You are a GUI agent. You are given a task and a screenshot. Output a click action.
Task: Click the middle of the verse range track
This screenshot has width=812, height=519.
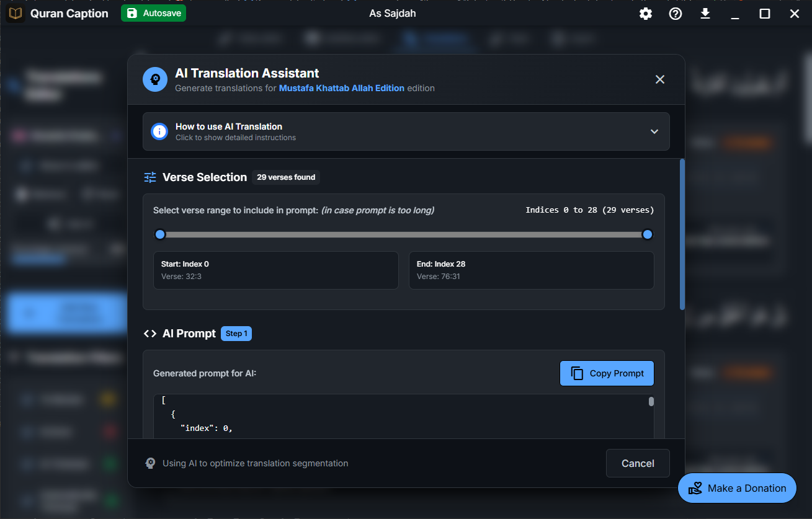(404, 234)
